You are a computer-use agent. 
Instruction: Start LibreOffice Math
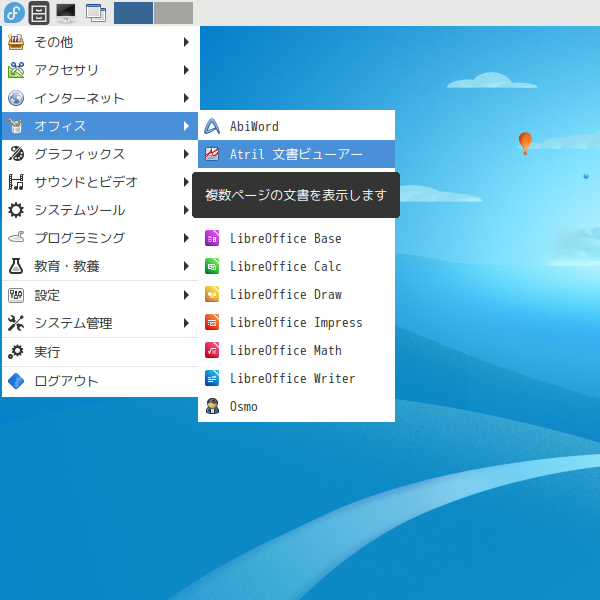[297, 350]
